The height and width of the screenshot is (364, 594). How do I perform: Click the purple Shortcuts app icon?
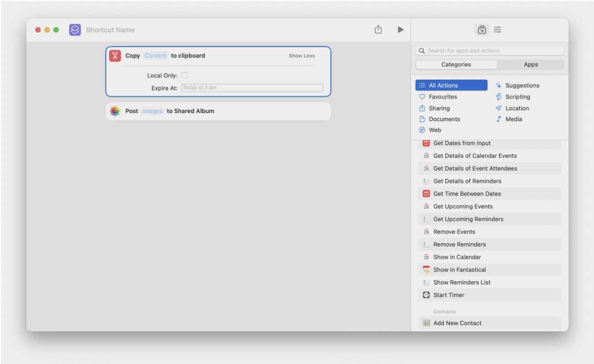pyautogui.click(x=75, y=30)
